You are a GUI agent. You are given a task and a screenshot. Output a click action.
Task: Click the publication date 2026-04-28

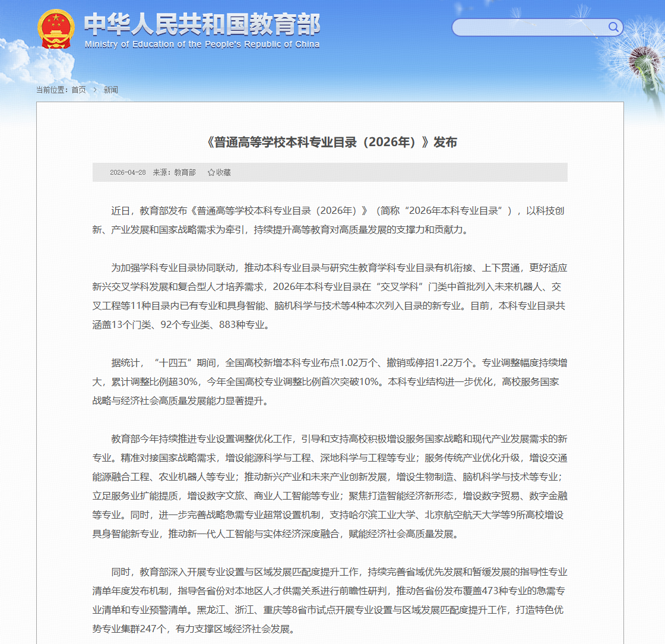[128, 172]
